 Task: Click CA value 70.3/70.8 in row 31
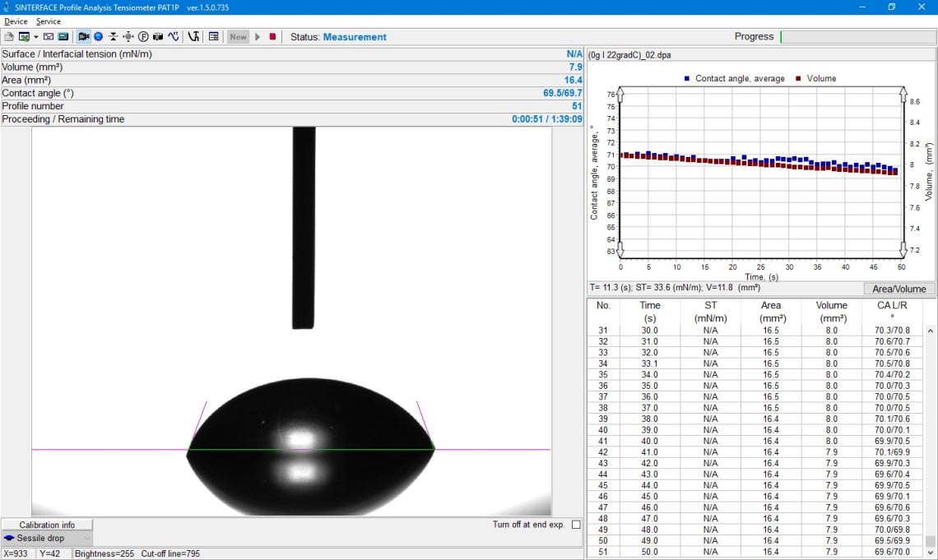tap(892, 331)
